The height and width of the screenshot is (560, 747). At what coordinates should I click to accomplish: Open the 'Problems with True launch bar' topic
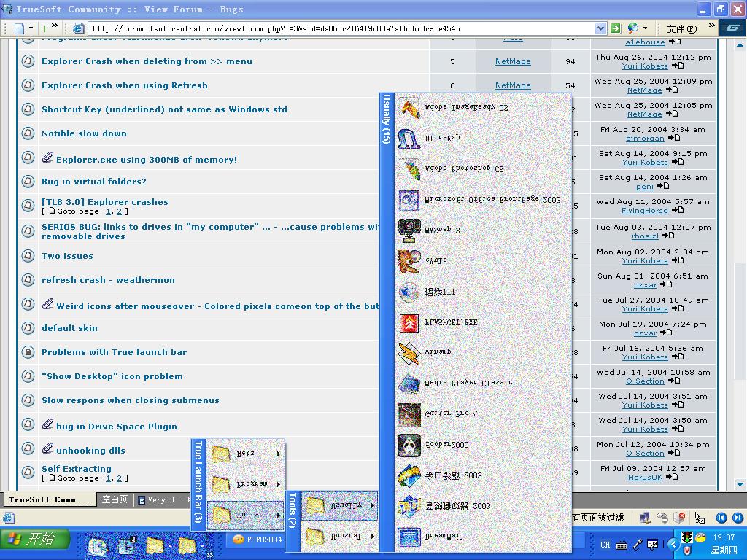click(x=114, y=352)
